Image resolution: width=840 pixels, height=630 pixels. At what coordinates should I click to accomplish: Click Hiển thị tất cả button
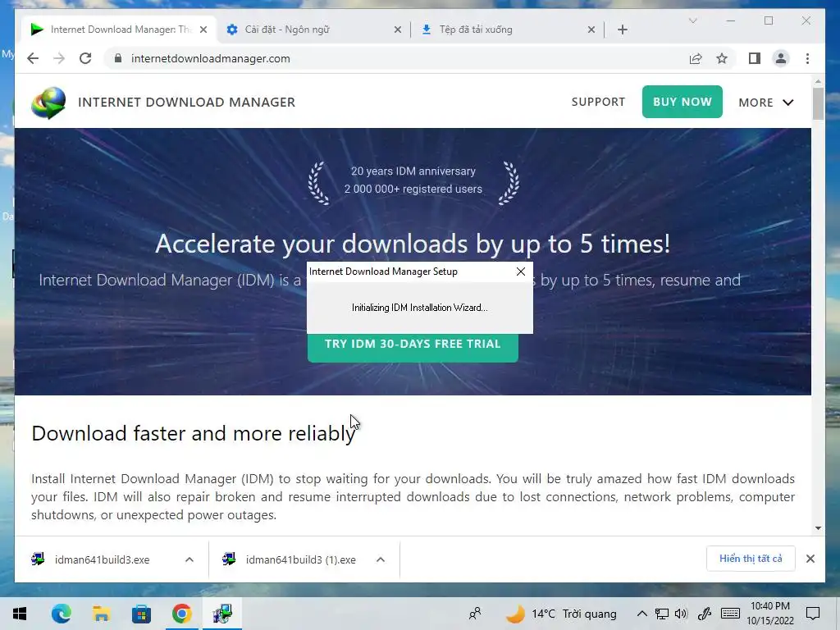point(751,558)
